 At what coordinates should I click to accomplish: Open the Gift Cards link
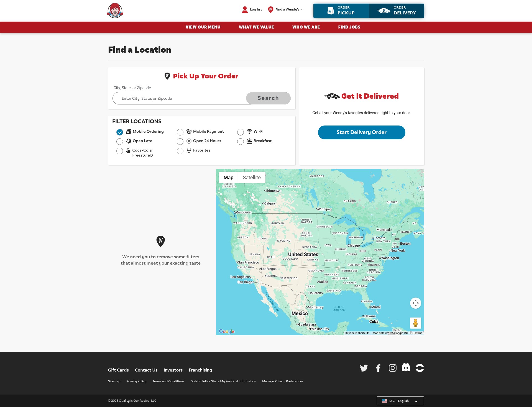pyautogui.click(x=118, y=370)
